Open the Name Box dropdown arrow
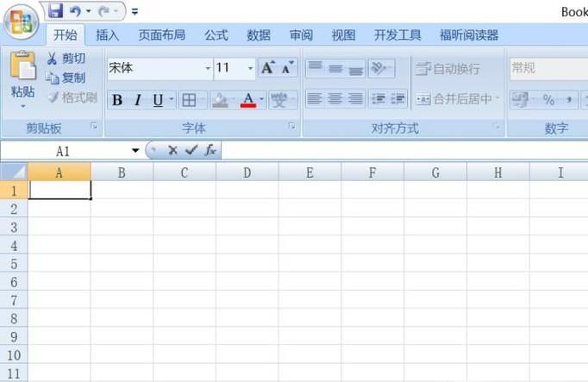This screenshot has width=588, height=382. [135, 151]
